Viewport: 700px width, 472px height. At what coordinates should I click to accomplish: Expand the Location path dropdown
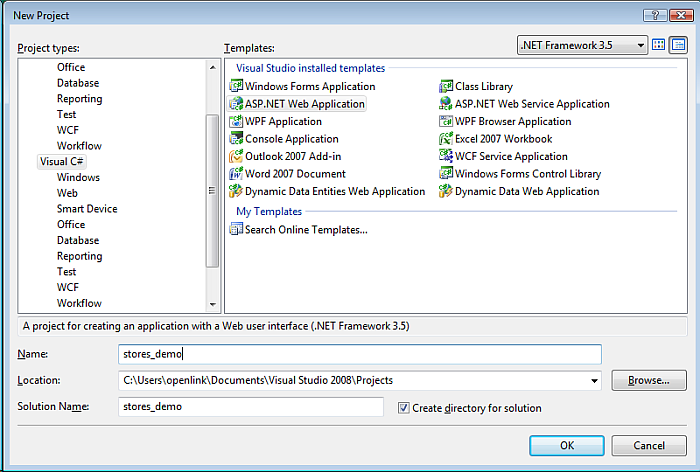point(595,380)
